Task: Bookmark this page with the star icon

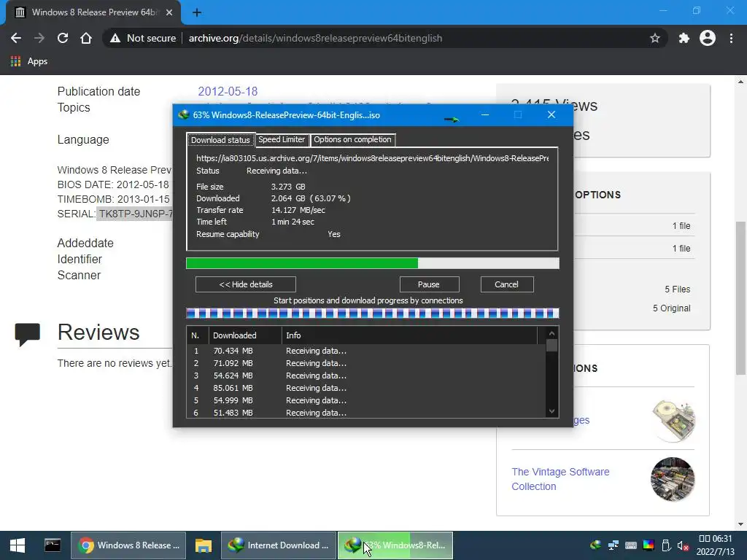Action: coord(655,38)
